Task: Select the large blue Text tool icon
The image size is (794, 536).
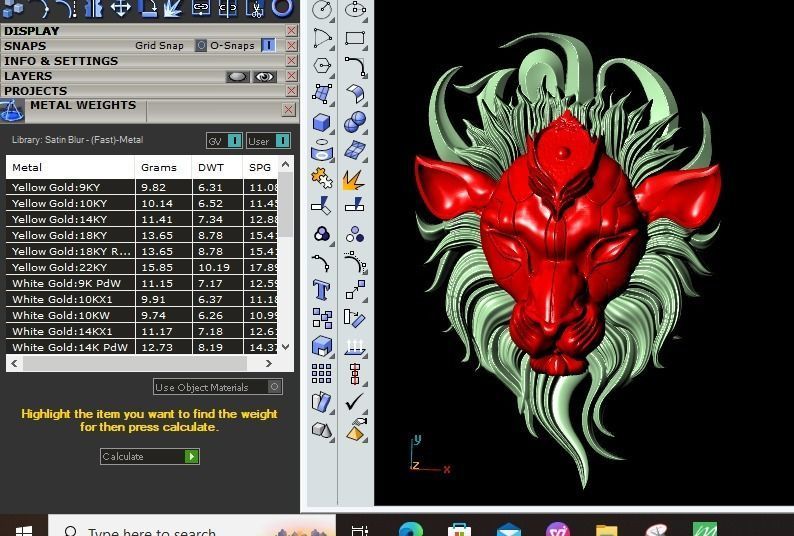Action: click(x=322, y=290)
